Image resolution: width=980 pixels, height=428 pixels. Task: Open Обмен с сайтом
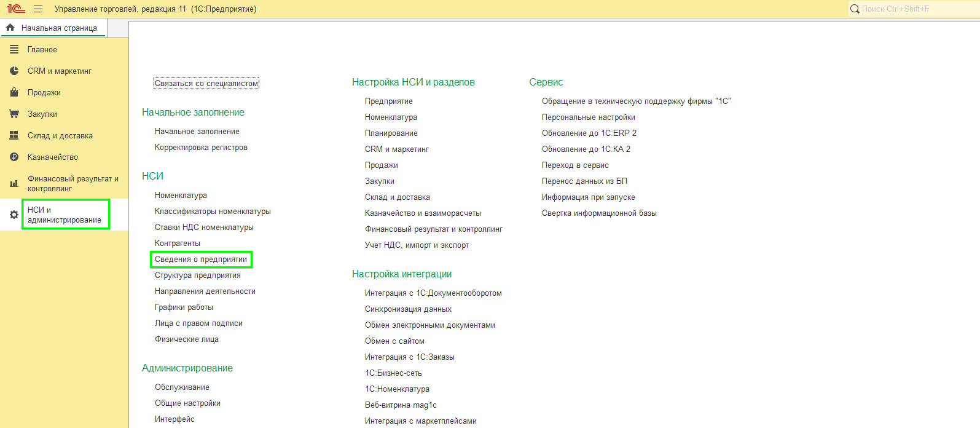tap(394, 341)
